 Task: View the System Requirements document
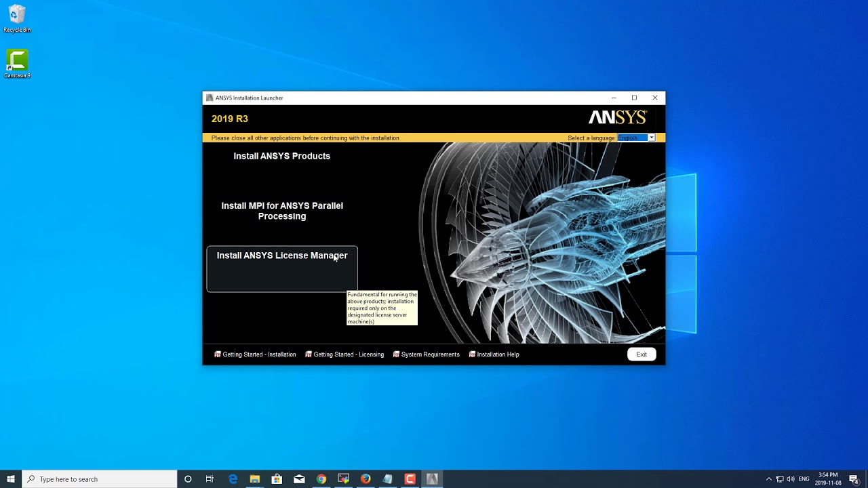point(430,354)
